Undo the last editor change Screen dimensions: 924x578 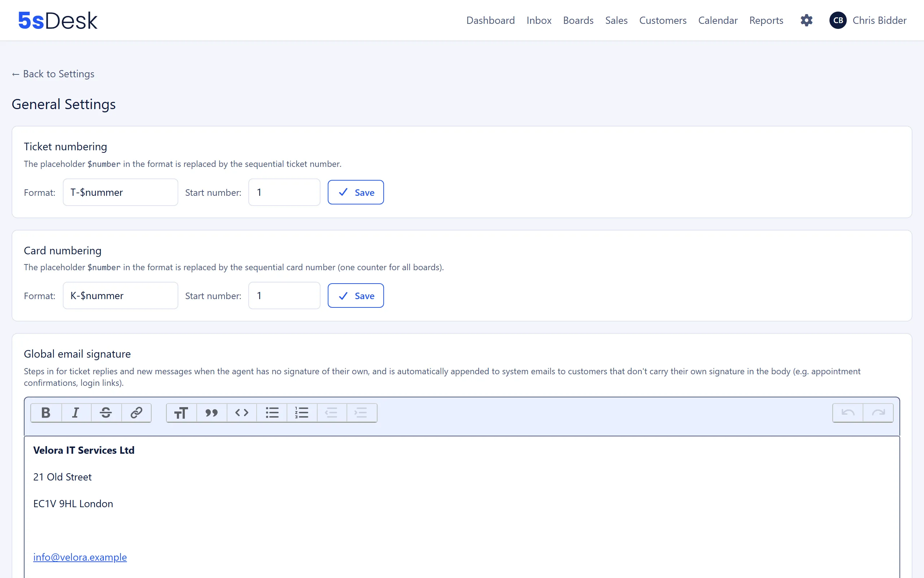tap(847, 413)
